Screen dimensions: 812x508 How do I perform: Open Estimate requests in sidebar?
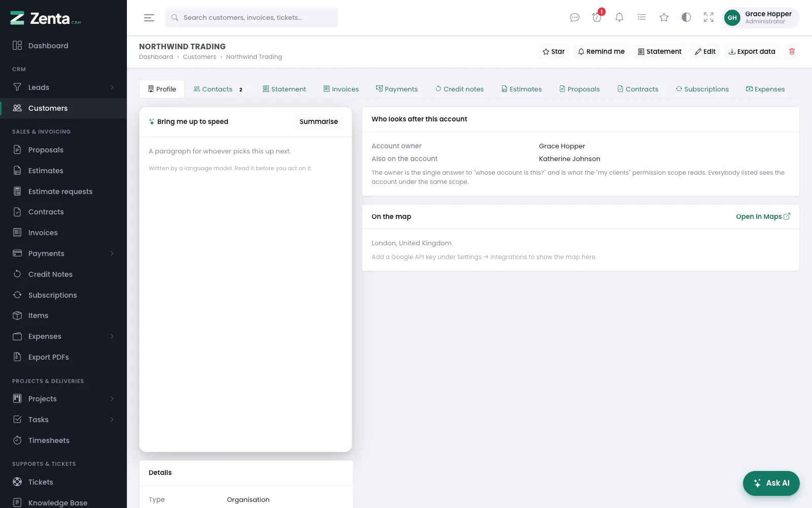click(63, 192)
